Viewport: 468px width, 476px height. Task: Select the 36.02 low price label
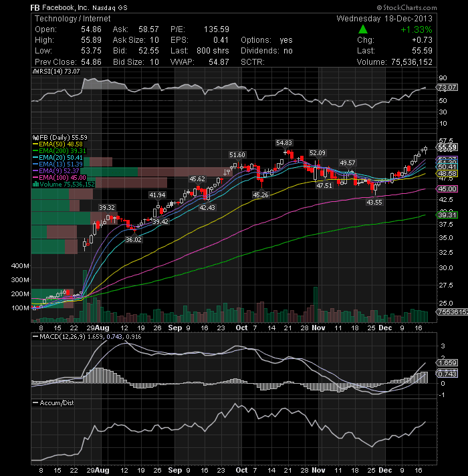pyautogui.click(x=134, y=239)
